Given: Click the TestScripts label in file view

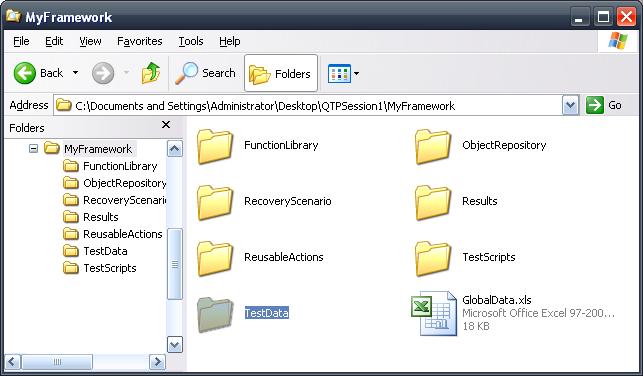Looking at the screenshot, I should point(489,257).
